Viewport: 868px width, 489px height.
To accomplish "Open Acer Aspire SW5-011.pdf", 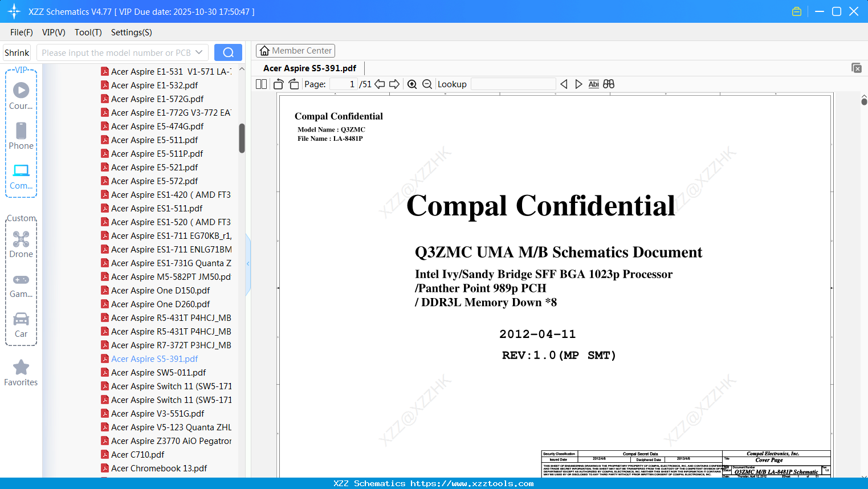I will (x=158, y=372).
